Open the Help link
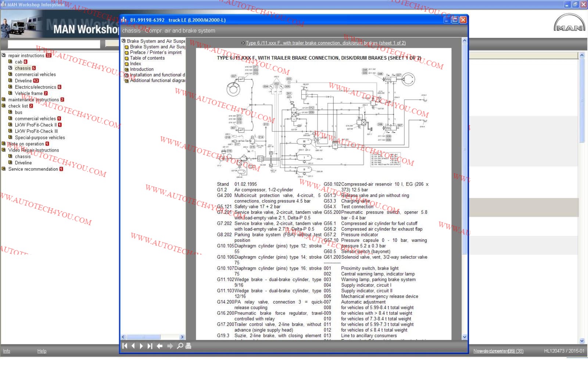The width and height of the screenshot is (588, 368). 42,351
